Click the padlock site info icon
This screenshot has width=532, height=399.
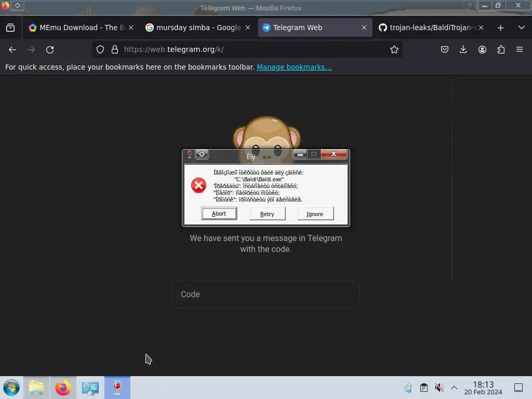(x=115, y=49)
